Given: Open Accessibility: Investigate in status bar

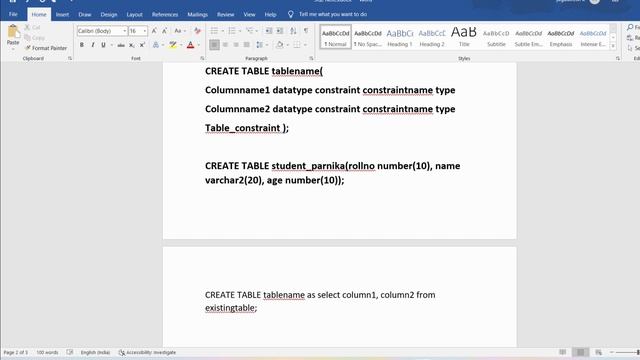Looking at the screenshot, I should point(147,352).
